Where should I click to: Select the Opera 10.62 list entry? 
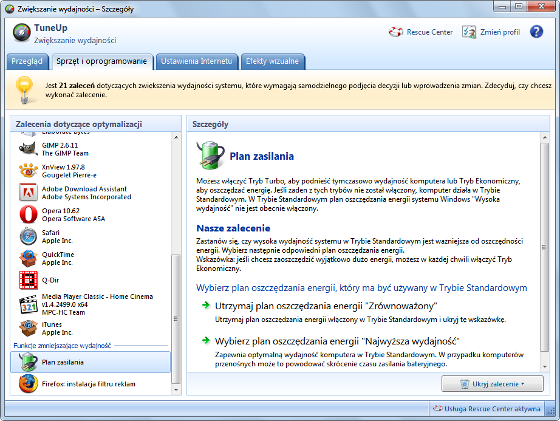click(90, 215)
